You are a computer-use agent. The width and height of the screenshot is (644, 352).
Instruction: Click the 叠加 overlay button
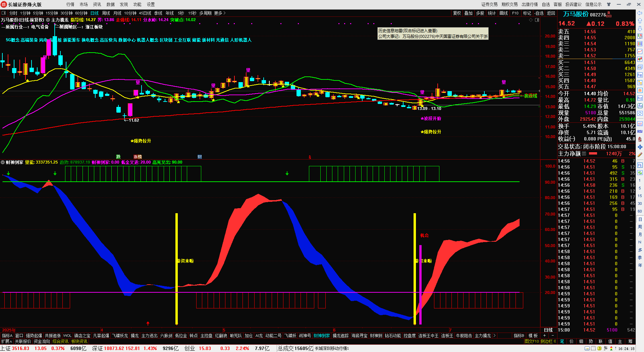(469, 13)
